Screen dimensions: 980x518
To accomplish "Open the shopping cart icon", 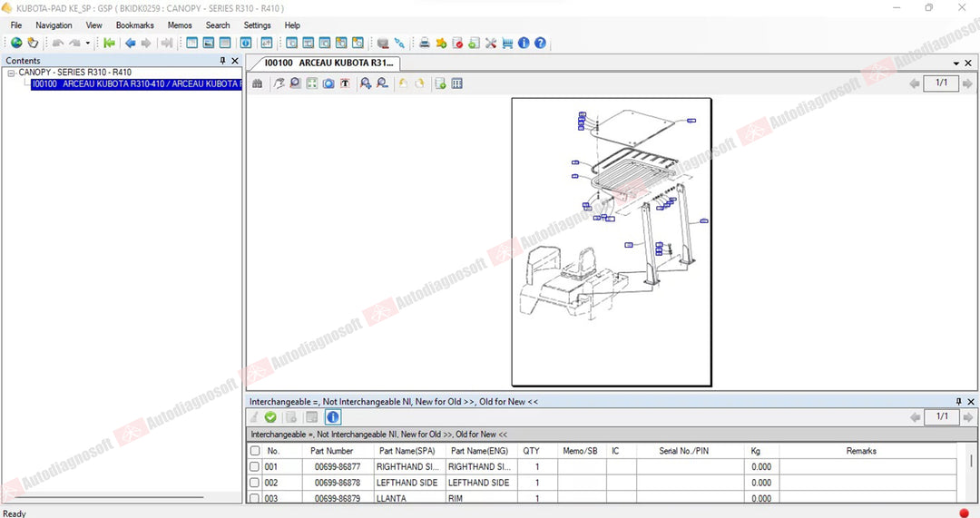I will [507, 43].
